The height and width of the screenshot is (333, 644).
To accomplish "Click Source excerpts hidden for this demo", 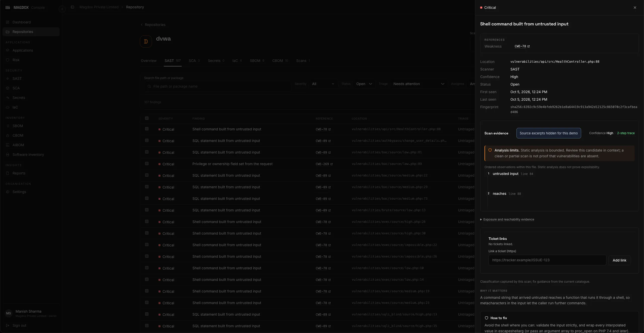I will coord(549,133).
